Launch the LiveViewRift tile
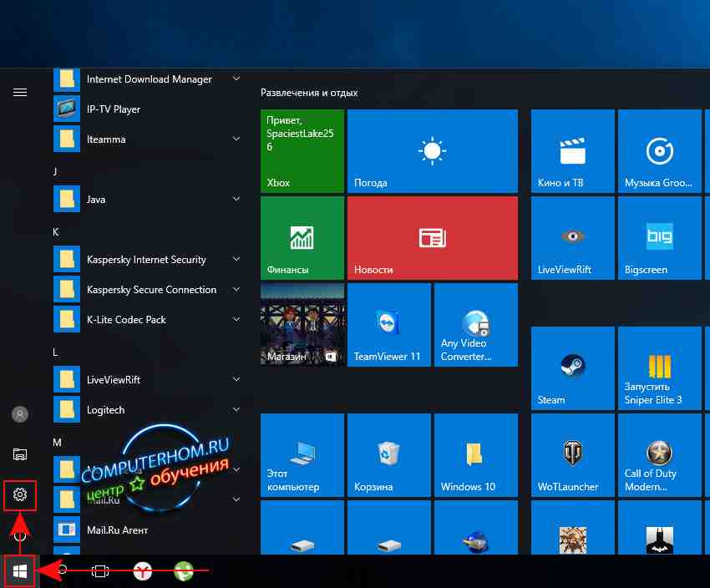The width and height of the screenshot is (710, 588). (573, 238)
